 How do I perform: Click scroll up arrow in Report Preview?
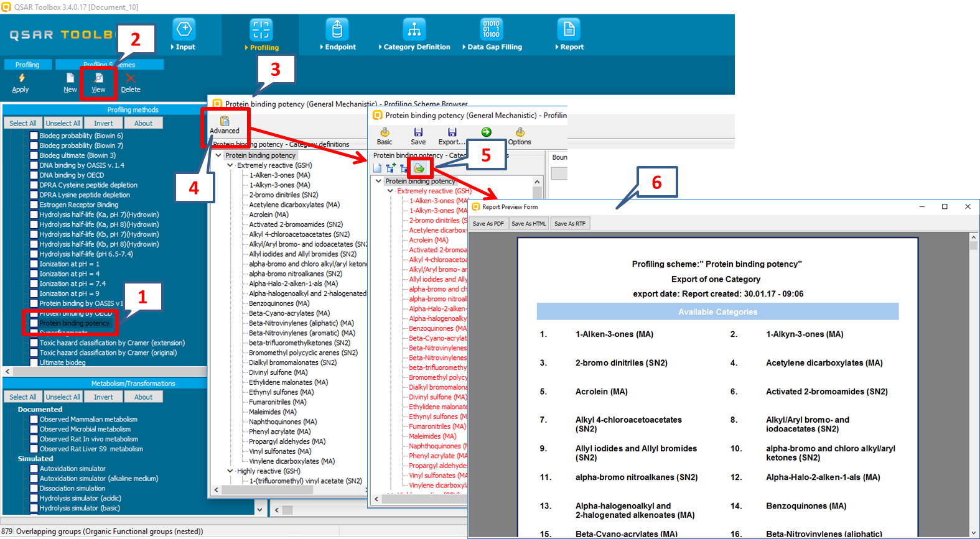coord(974,237)
